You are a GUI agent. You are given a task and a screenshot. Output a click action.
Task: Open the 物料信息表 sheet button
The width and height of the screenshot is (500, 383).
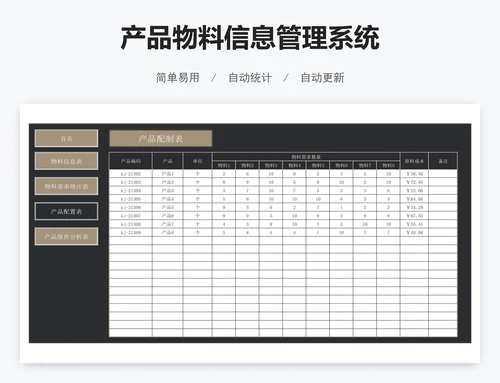(66, 161)
